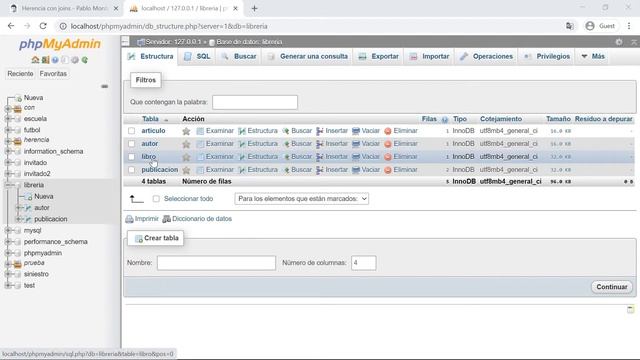Open the Privilegios tab
640x360 pixels.
coord(547,56)
